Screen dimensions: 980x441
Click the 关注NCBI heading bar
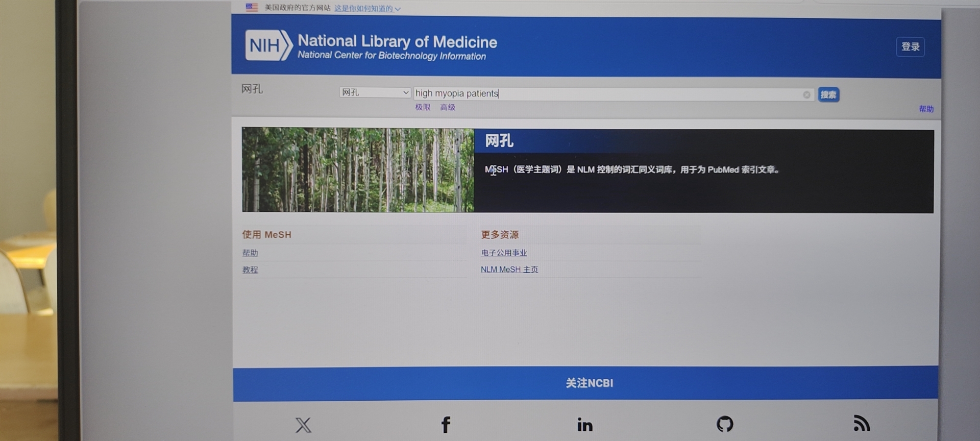click(x=585, y=383)
